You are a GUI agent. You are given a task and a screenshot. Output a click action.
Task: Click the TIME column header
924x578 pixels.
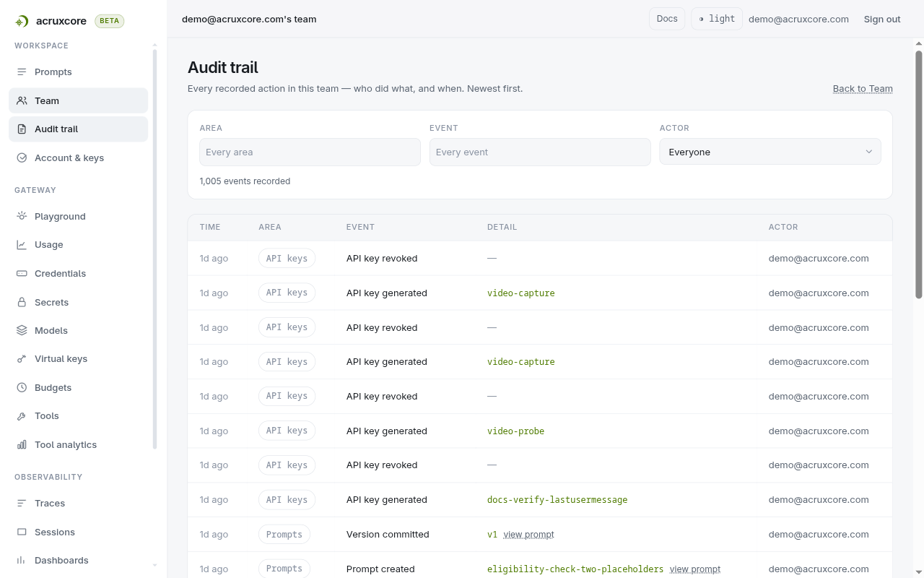click(x=210, y=227)
